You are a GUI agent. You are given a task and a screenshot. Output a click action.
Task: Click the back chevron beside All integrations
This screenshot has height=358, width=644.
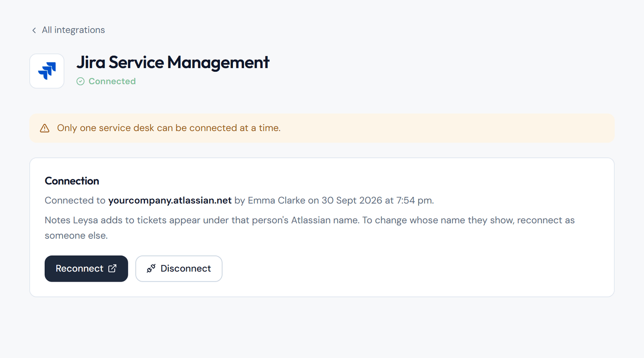[x=34, y=30]
